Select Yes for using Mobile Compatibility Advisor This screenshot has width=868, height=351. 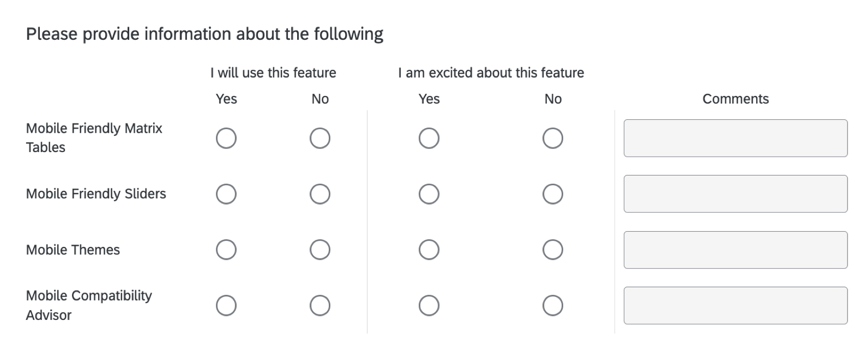click(x=226, y=306)
